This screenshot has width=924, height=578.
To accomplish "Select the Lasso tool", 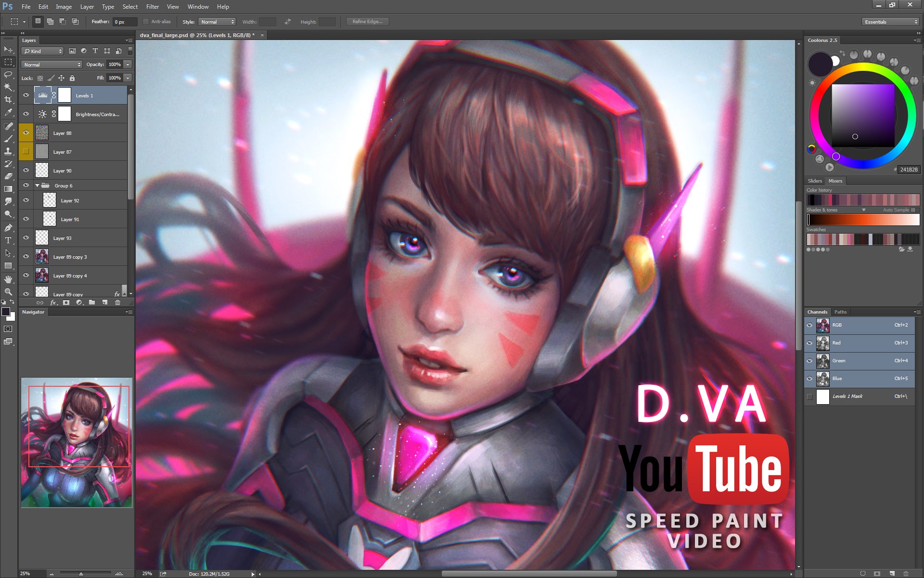I will point(8,75).
